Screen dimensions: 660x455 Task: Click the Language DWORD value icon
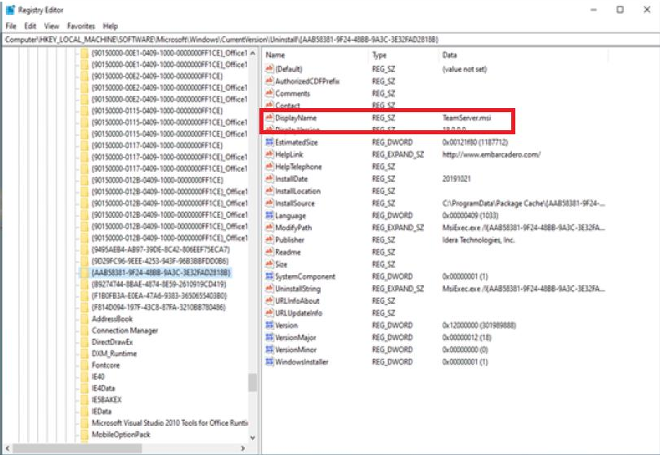click(x=269, y=215)
